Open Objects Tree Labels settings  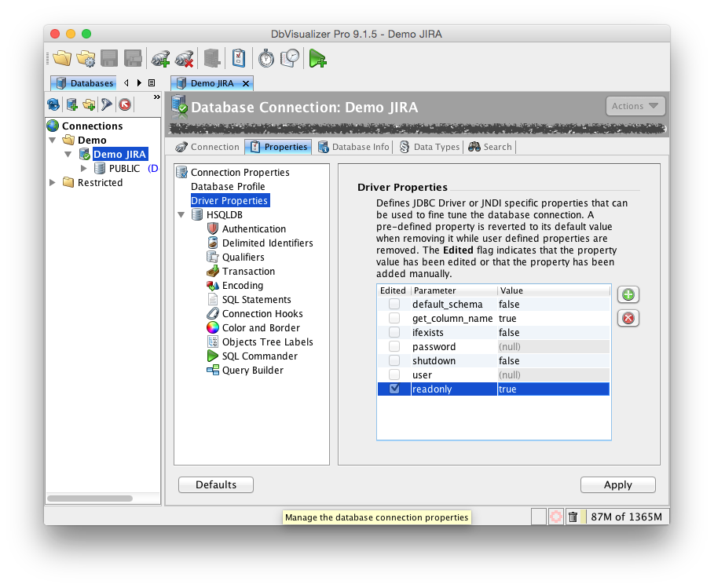(267, 341)
